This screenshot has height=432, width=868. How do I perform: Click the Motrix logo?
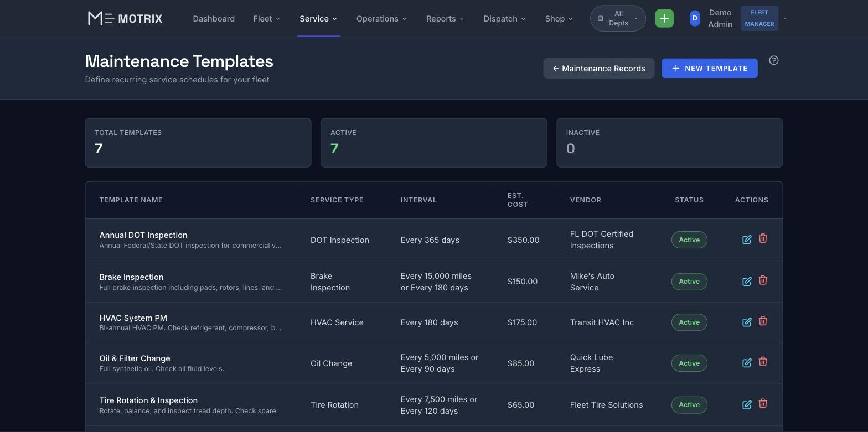pos(125,18)
